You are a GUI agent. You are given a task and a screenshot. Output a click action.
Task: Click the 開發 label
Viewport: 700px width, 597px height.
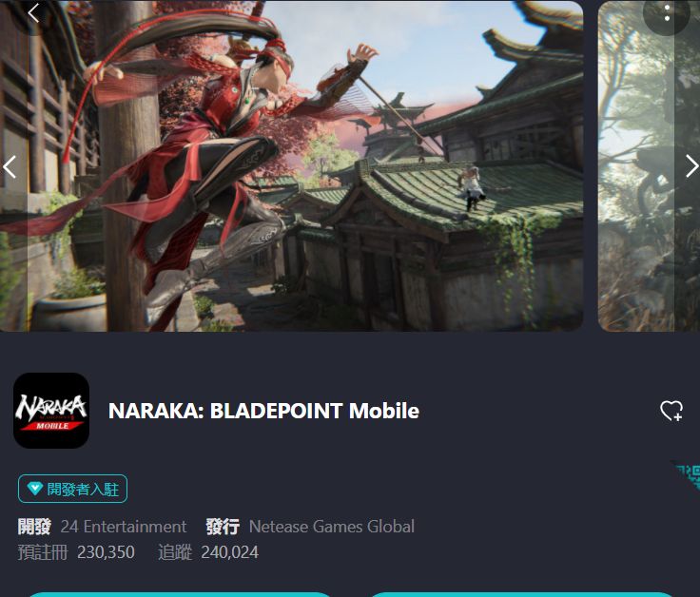coord(34,527)
